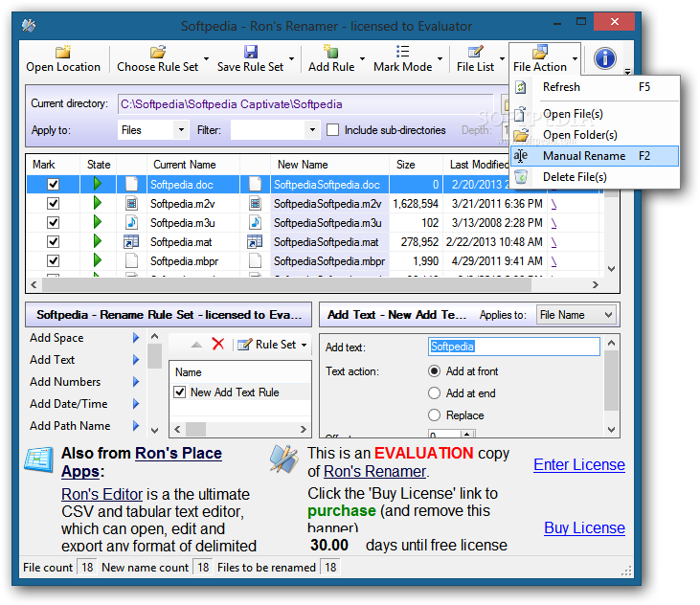Expand the Add Space rule arrow
This screenshot has width=700, height=605.
point(136,338)
